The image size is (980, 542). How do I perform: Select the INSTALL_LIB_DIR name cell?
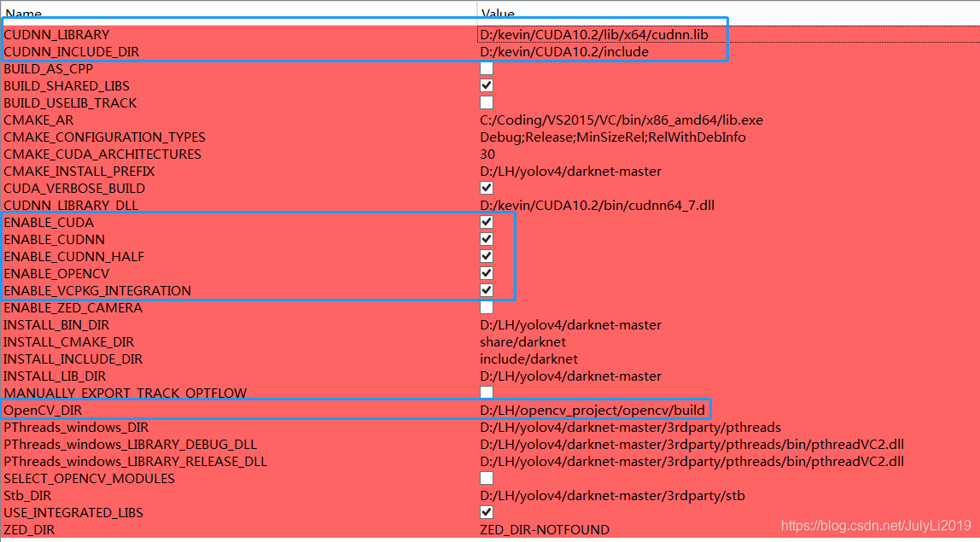(55, 376)
